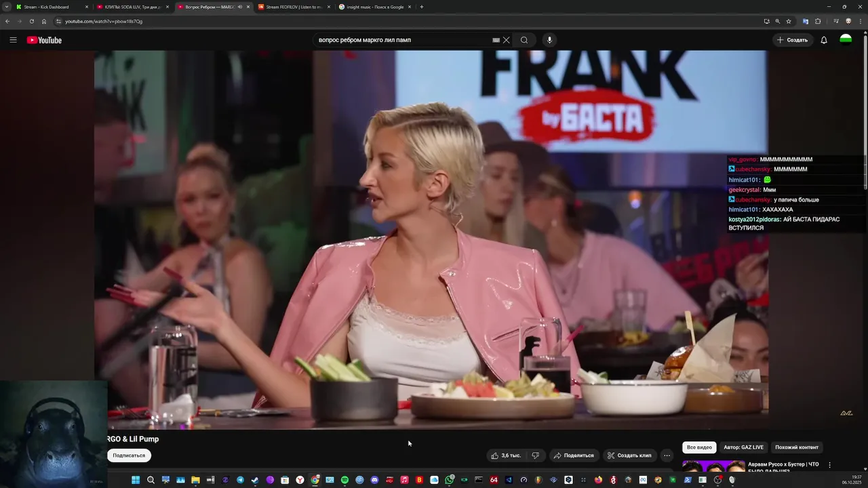Open the on-screen keyboard in the search box
This screenshot has width=868, height=488.
tap(496, 40)
